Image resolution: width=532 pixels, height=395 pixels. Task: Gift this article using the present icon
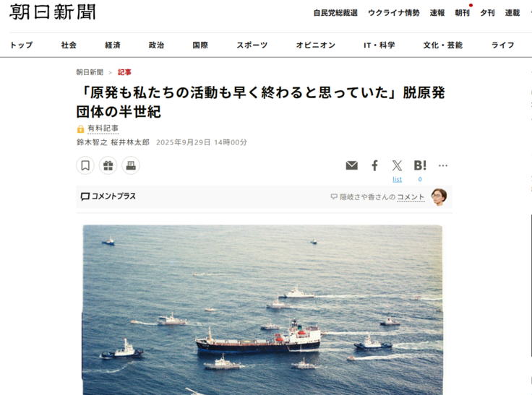(108, 165)
